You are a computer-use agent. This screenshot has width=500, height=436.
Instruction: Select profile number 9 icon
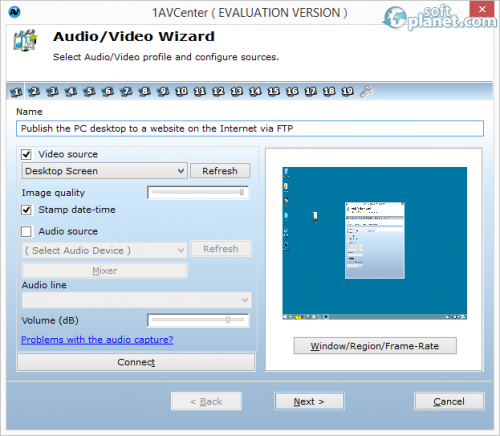click(163, 91)
